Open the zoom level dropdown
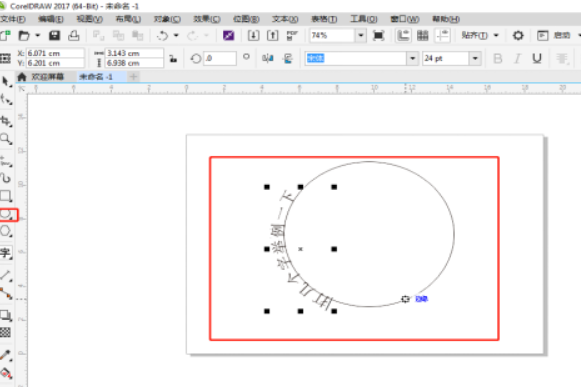The width and height of the screenshot is (581, 387). pos(361,36)
